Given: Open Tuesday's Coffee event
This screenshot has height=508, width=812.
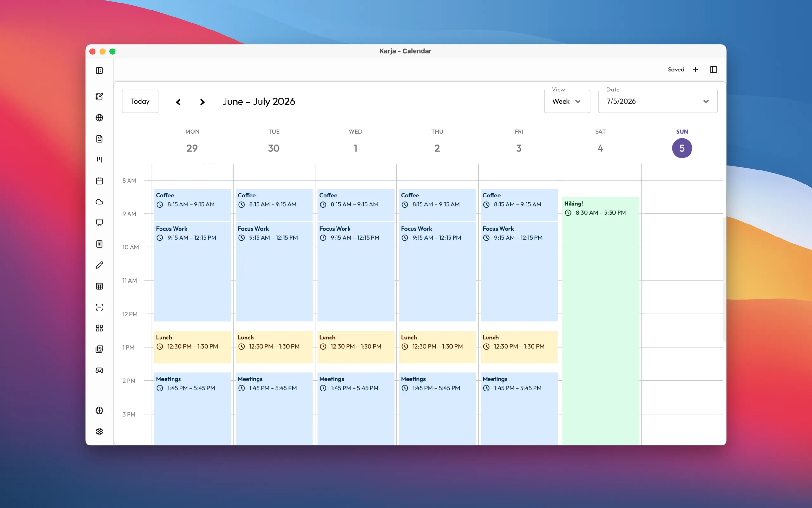Looking at the screenshot, I should [x=274, y=204].
